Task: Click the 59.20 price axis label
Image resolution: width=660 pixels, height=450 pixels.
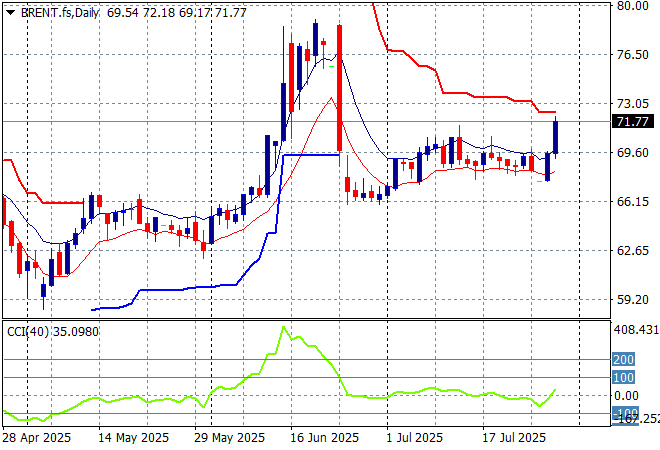Action: point(633,299)
